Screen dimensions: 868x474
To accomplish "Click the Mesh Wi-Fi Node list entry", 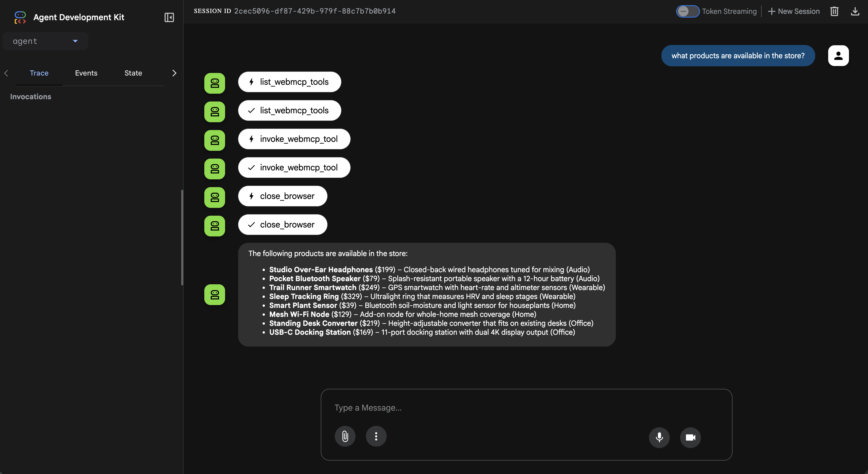I will [403, 315].
